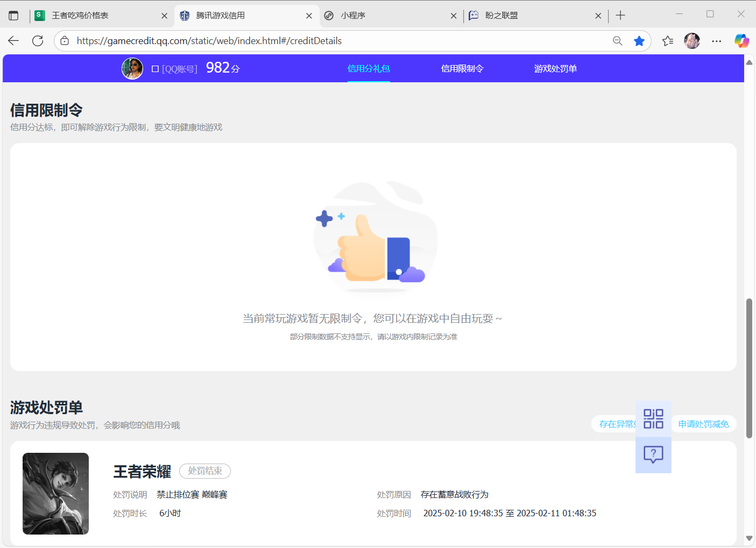756x548 pixels.
Task: Open the browser tab actions menu icon
Action: click(x=13, y=16)
